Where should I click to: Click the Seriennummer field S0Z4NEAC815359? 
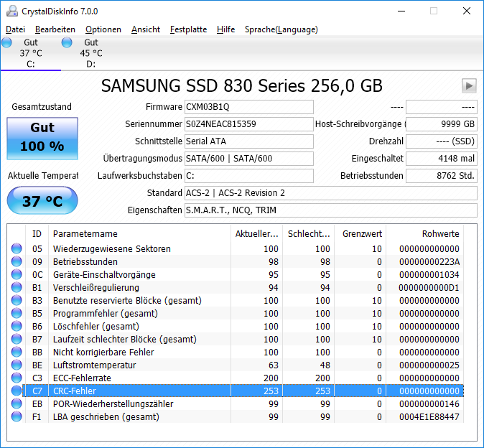pos(248,124)
